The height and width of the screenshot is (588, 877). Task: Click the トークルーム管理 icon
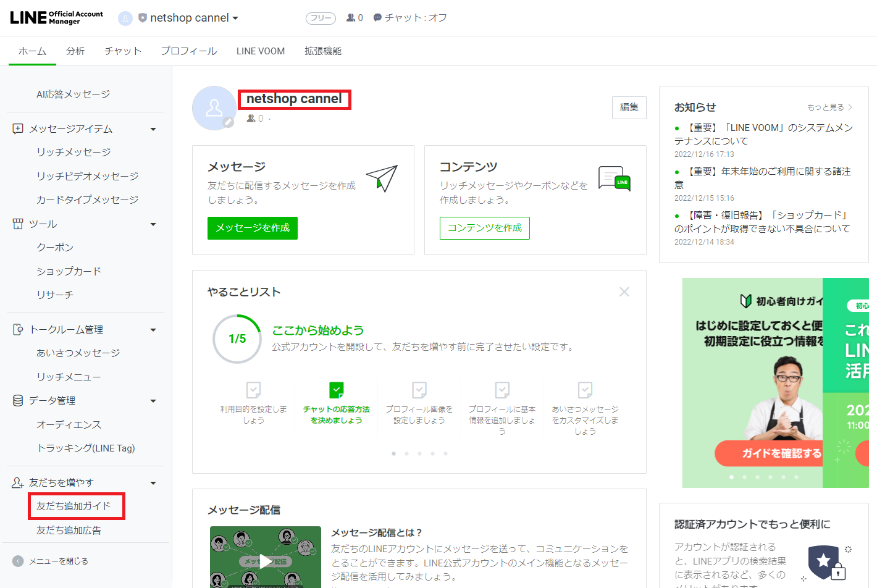click(x=18, y=330)
